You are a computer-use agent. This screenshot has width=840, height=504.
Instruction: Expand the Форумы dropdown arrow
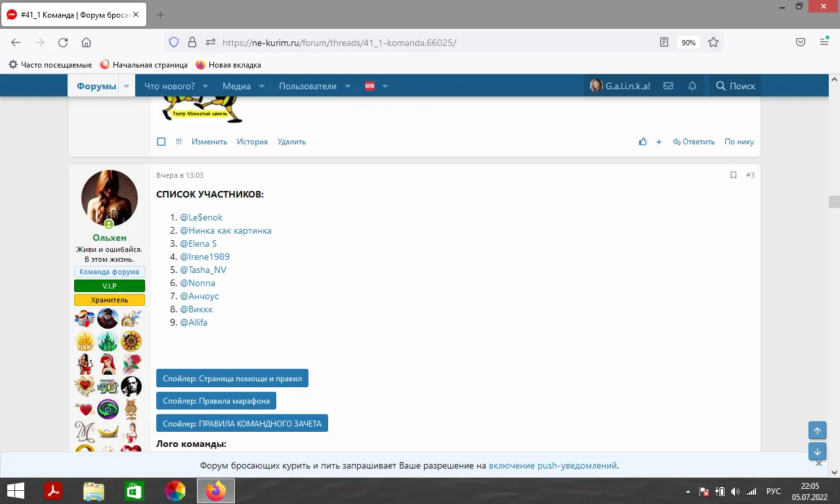click(x=127, y=86)
